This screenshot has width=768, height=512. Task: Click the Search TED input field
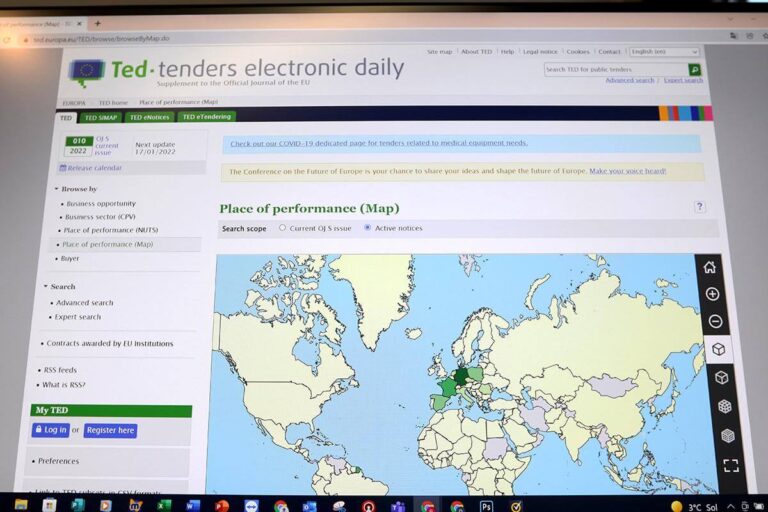pyautogui.click(x=614, y=70)
